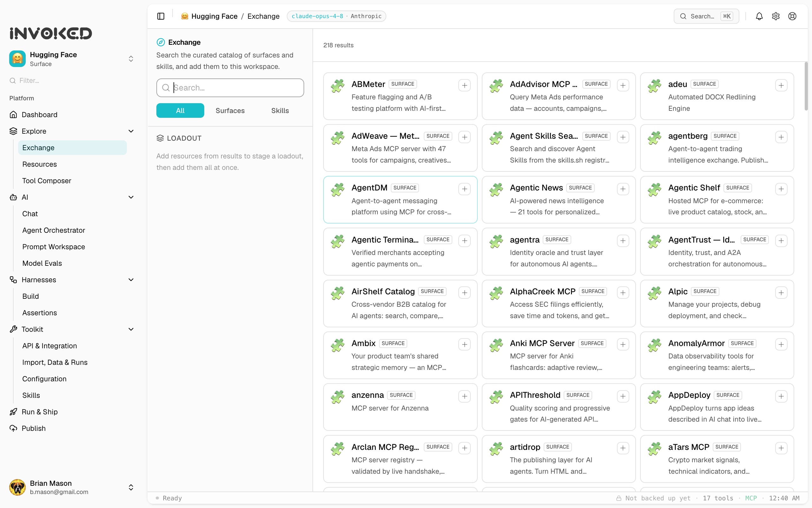Open Brian Mason account menu
The image size is (812, 508).
[72, 487]
